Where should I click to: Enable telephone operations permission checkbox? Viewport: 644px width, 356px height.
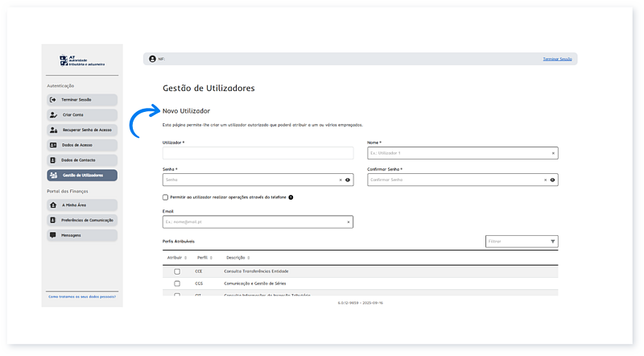166,197
